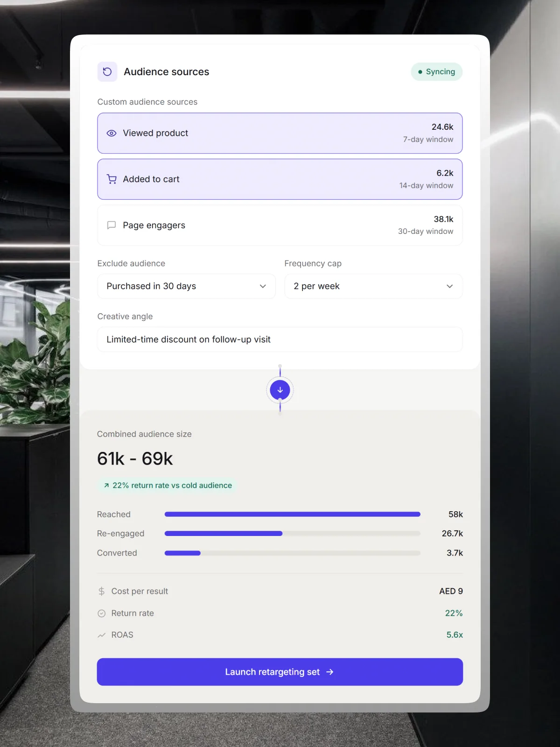The width and height of the screenshot is (560, 747).
Task: Open the Exclude audience dropdown
Action: (x=187, y=286)
